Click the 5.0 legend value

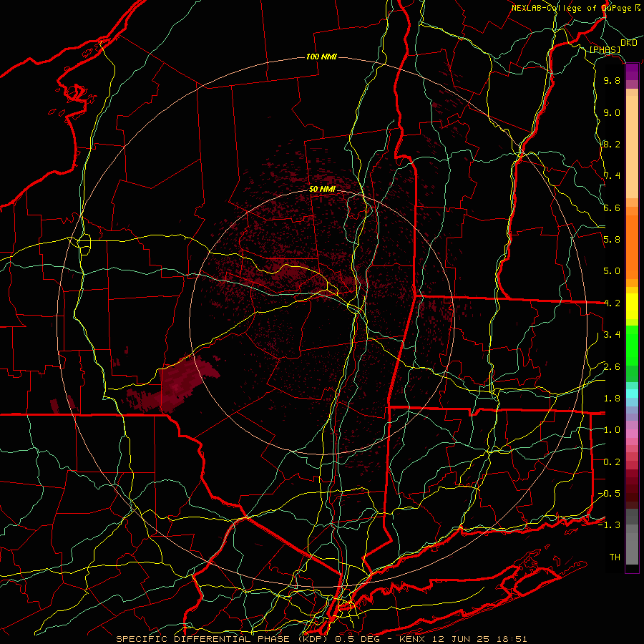(612, 271)
